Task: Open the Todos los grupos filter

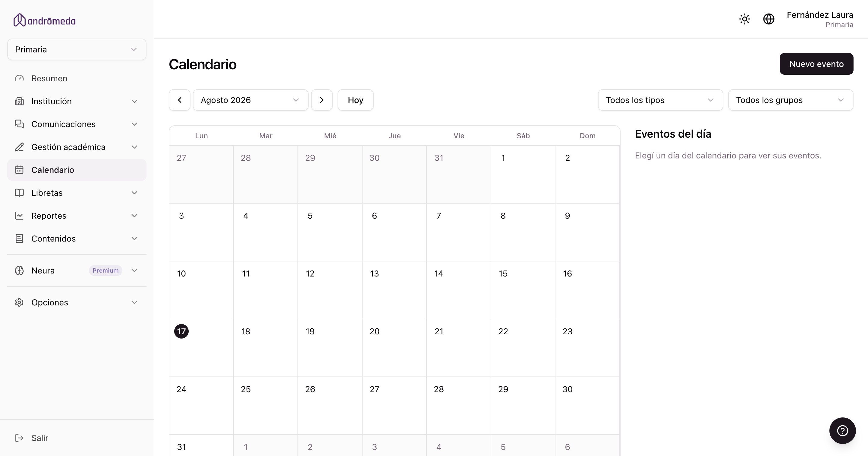Action: [x=791, y=100]
